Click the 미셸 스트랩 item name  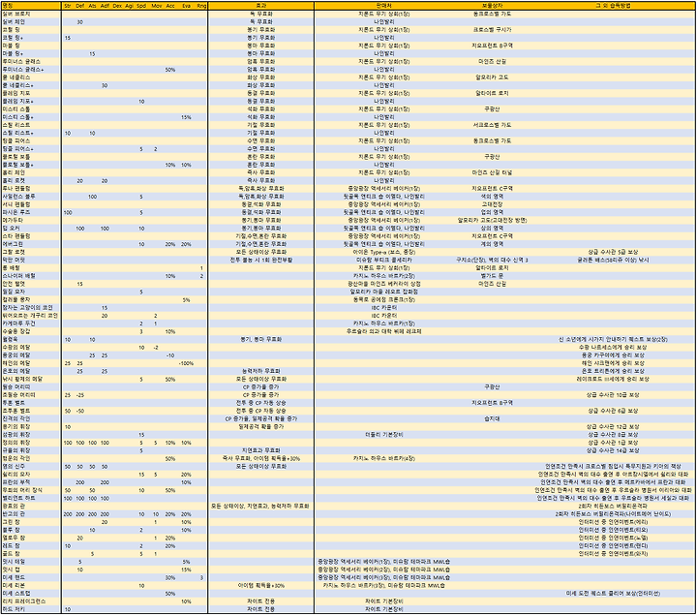(x=16, y=594)
